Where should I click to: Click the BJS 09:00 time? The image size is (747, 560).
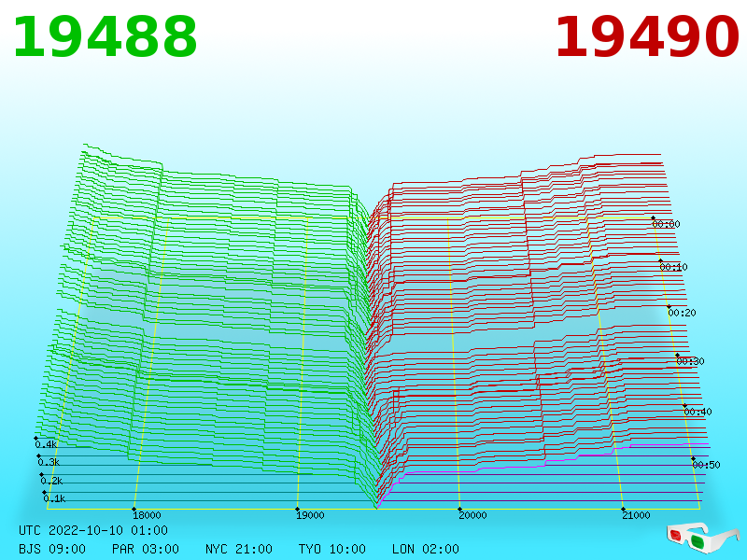[52, 549]
